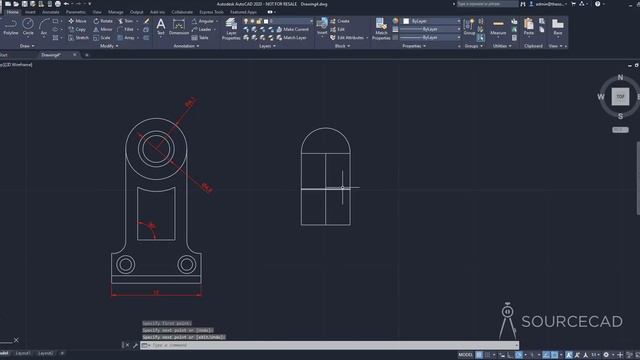Click Make Current layer button
This screenshot has height=360, width=640.
pos(292,29)
